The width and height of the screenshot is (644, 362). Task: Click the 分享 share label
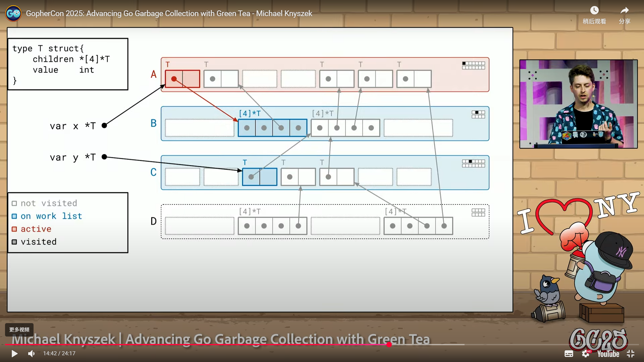click(624, 21)
